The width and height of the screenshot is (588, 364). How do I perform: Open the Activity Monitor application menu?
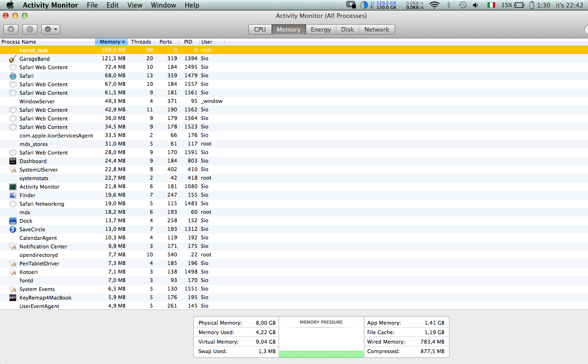click(50, 5)
